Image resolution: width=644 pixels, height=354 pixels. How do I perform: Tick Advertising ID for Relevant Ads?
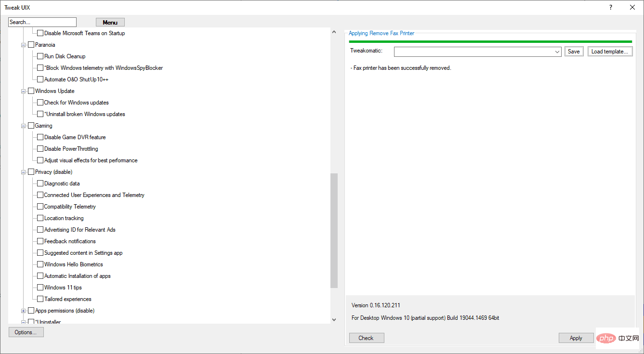40,230
